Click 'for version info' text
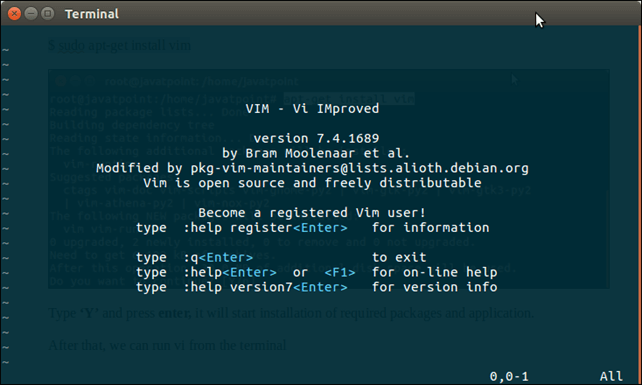This screenshot has width=642, height=385. pos(435,288)
